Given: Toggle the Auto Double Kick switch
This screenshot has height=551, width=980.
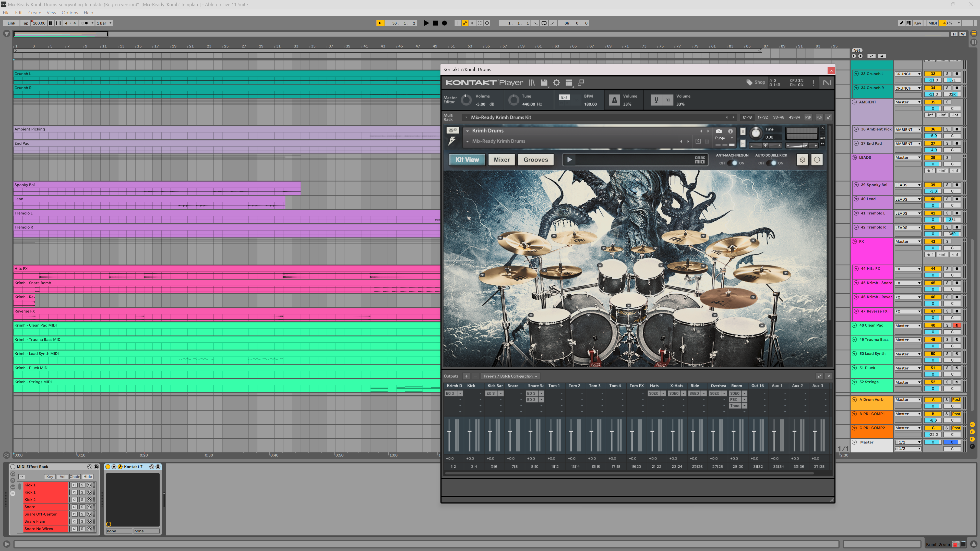Looking at the screenshot, I should coord(771,163).
